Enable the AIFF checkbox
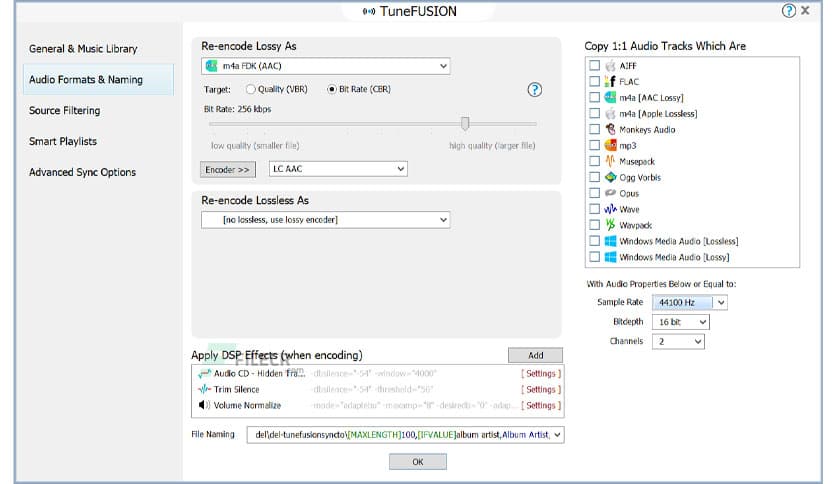This screenshot has height=484, width=836. [x=594, y=66]
